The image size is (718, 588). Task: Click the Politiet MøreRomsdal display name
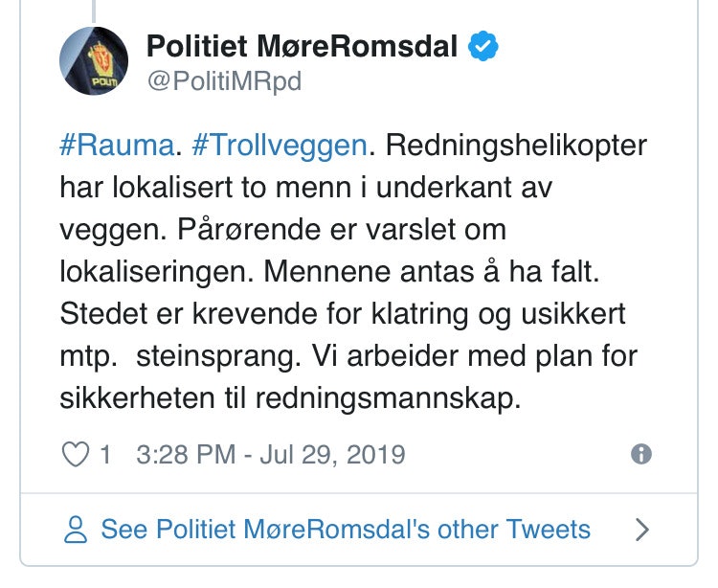click(x=301, y=45)
